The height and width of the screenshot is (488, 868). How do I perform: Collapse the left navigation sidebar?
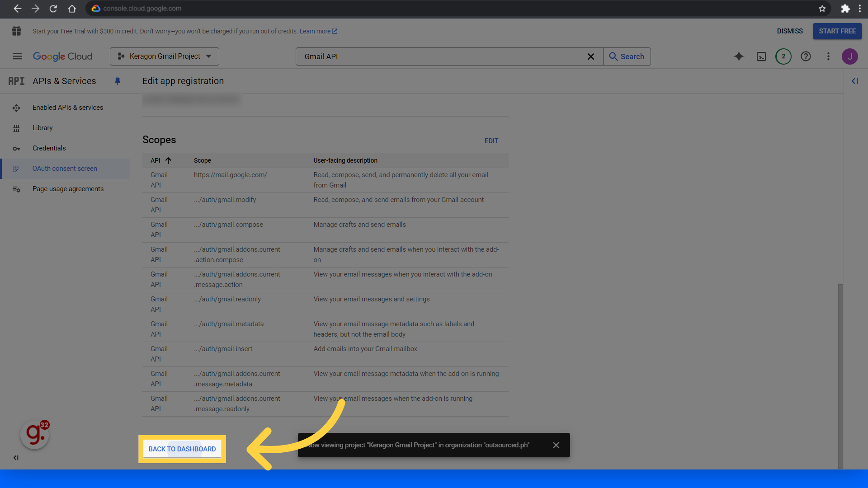pyautogui.click(x=16, y=458)
